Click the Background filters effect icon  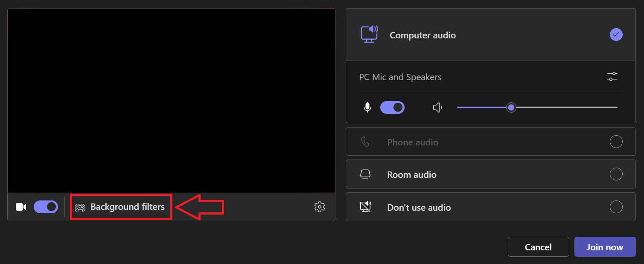click(x=80, y=207)
